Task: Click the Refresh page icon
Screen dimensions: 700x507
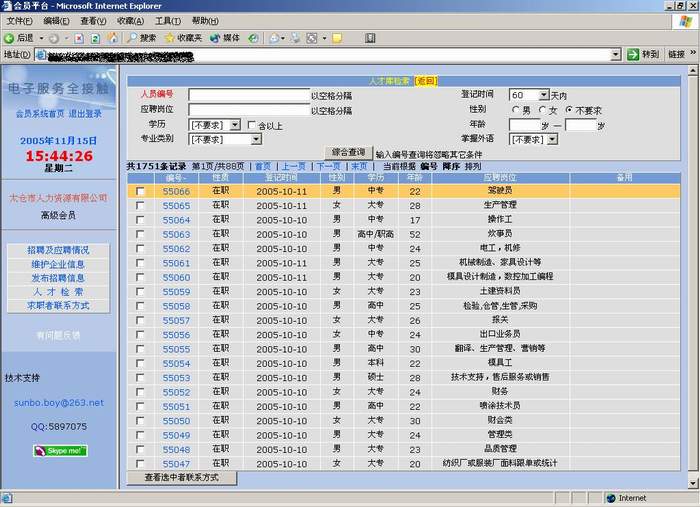Action: click(97, 38)
